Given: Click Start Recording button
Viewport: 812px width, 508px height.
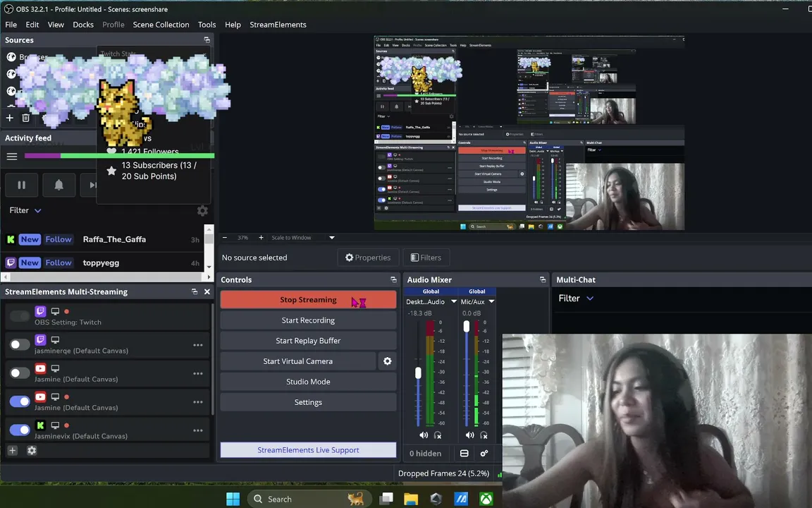Looking at the screenshot, I should point(308,320).
